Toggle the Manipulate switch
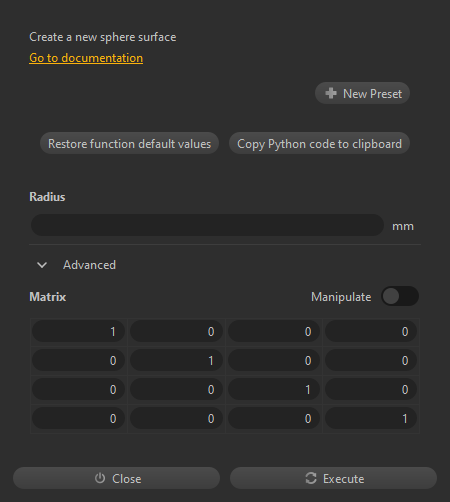Screen dimensions: 450x502 tap(400, 296)
